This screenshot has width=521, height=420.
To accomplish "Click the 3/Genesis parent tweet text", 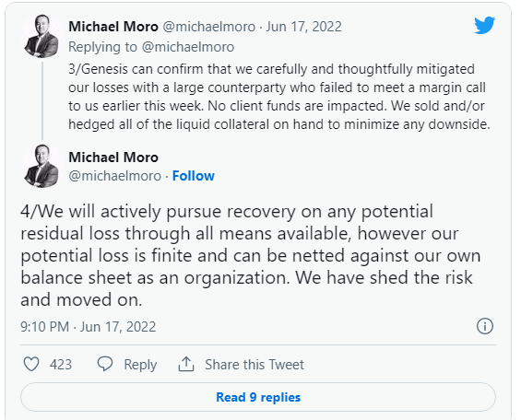I will click(x=279, y=97).
